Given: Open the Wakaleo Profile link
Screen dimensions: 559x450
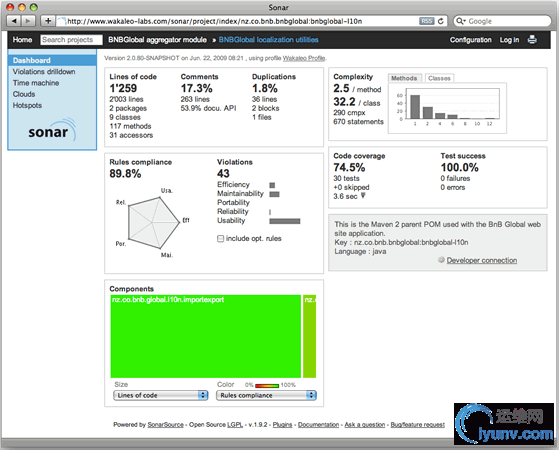Looking at the screenshot, I should tap(304, 58).
